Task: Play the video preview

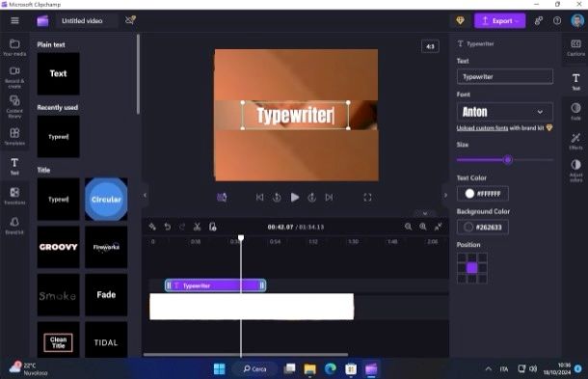Action: [x=295, y=198]
